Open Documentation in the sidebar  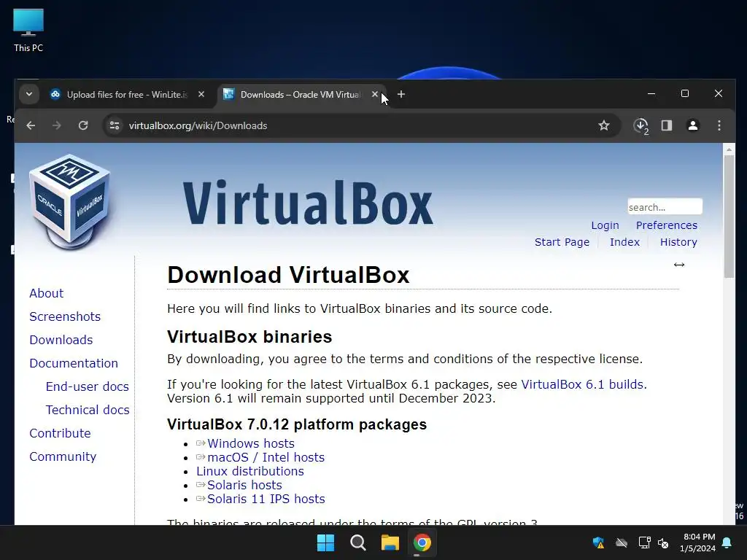click(74, 363)
